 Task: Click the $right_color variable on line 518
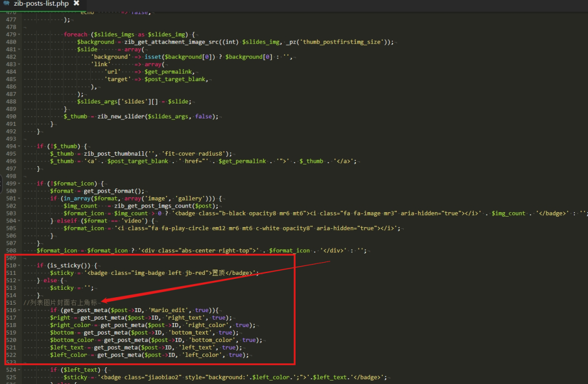click(70, 325)
